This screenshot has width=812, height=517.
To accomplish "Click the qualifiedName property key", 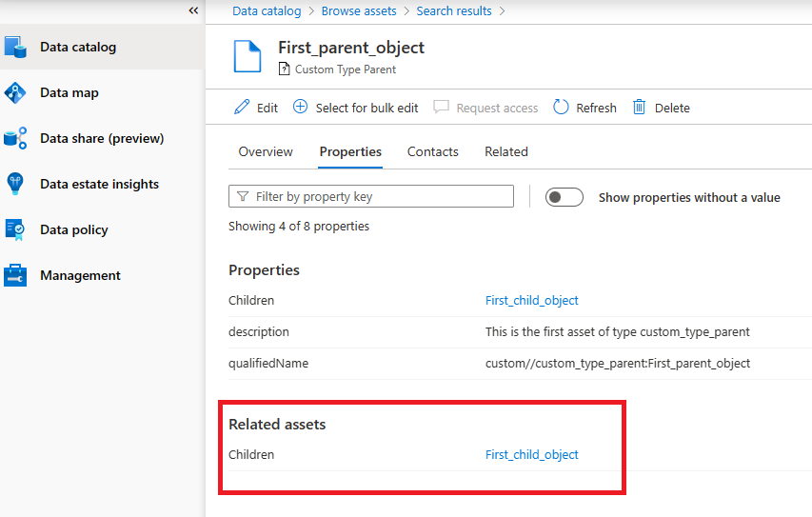I will [x=268, y=364].
